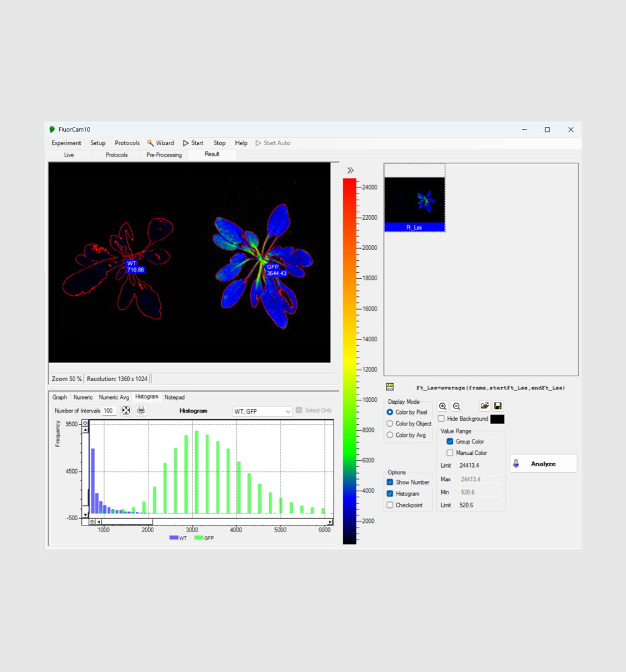
Task: Enable the Hide Background checkbox
Action: (441, 419)
